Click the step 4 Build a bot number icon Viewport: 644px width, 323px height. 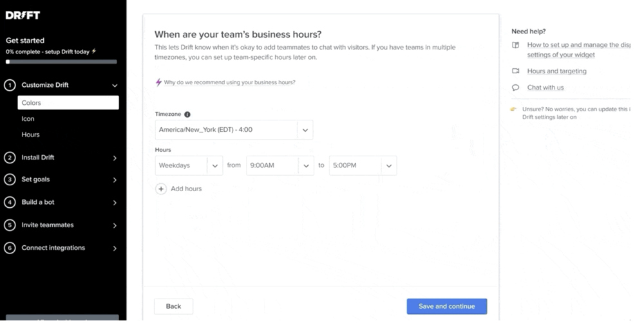(x=10, y=203)
